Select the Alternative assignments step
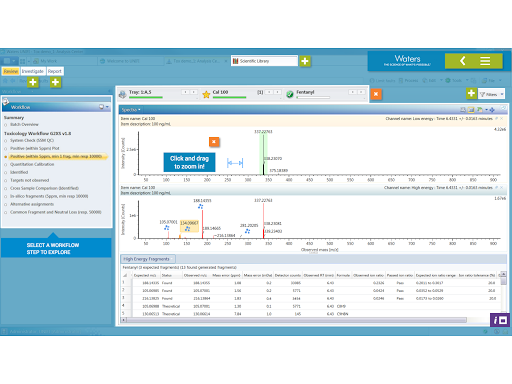Viewport: 512px width, 384px height. coord(32,204)
